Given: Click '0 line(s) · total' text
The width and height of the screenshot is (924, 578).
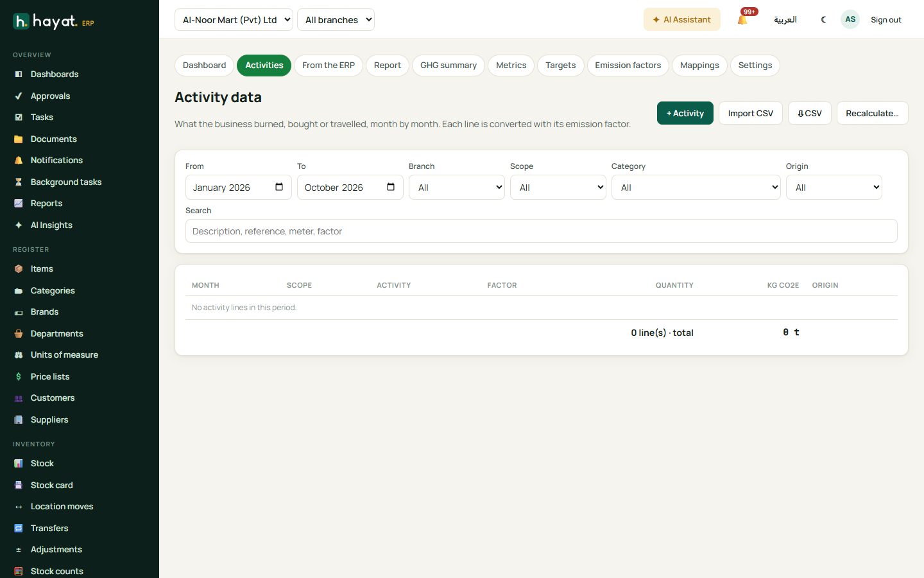Looking at the screenshot, I should pyautogui.click(x=662, y=333).
